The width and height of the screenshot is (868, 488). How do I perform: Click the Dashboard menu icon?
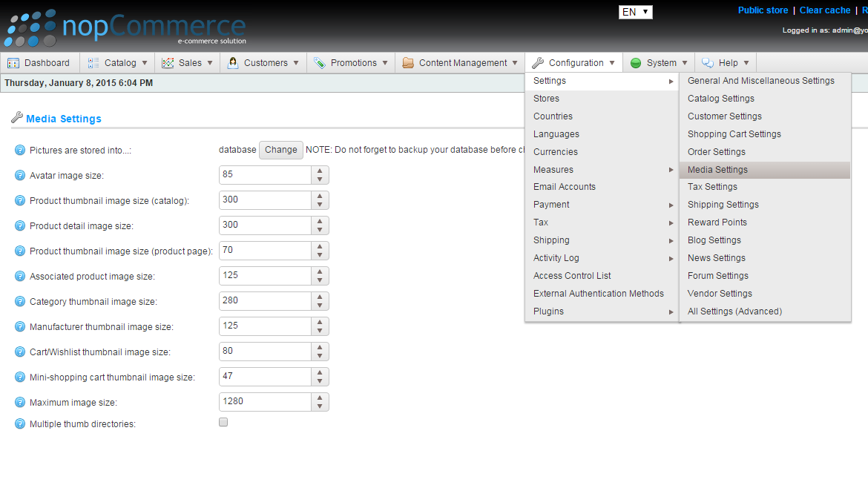(13, 63)
